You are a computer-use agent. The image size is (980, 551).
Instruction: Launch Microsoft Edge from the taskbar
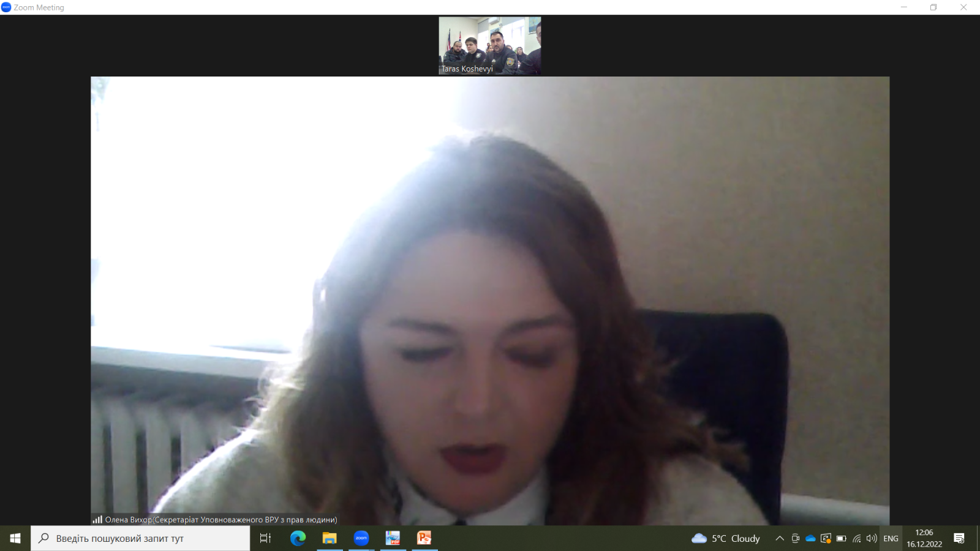(x=298, y=538)
